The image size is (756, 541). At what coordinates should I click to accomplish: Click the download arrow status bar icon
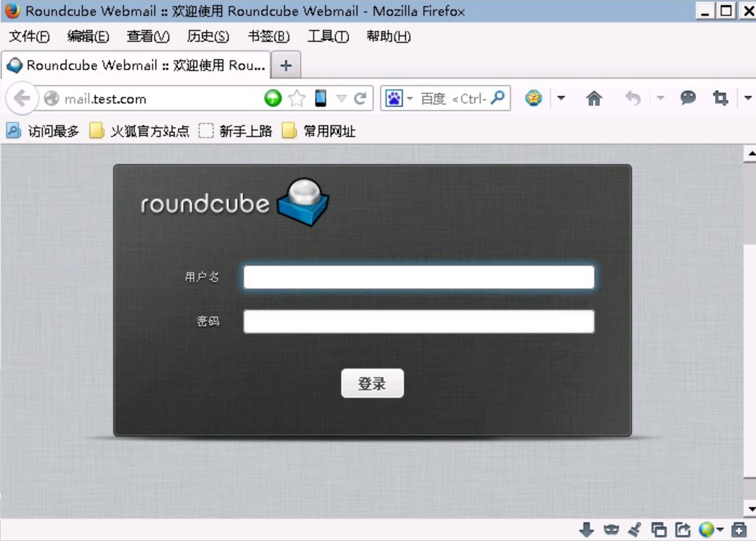(587, 529)
